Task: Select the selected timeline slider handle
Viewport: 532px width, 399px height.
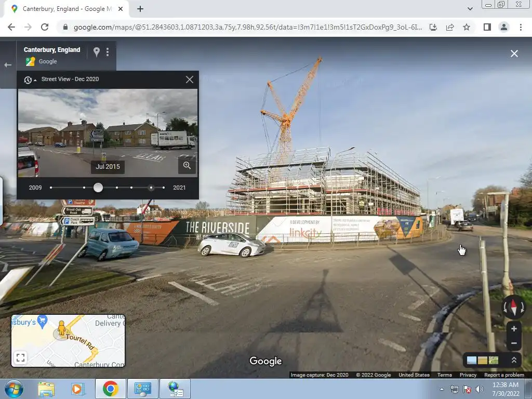Action: coord(98,187)
